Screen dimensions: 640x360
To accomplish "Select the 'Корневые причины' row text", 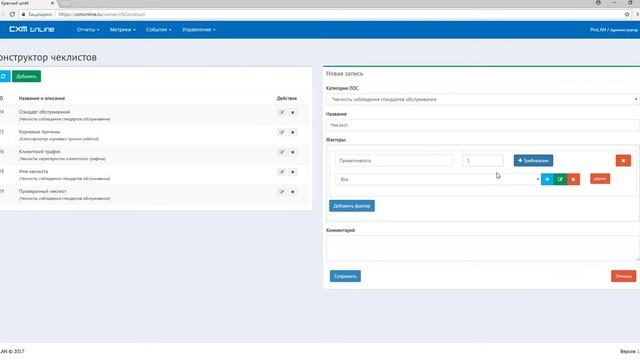I will [x=40, y=132].
